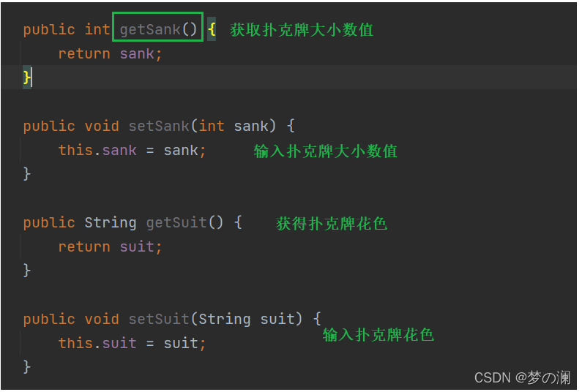Click the return sank statement
The height and width of the screenshot is (392, 582).
pyautogui.click(x=110, y=54)
